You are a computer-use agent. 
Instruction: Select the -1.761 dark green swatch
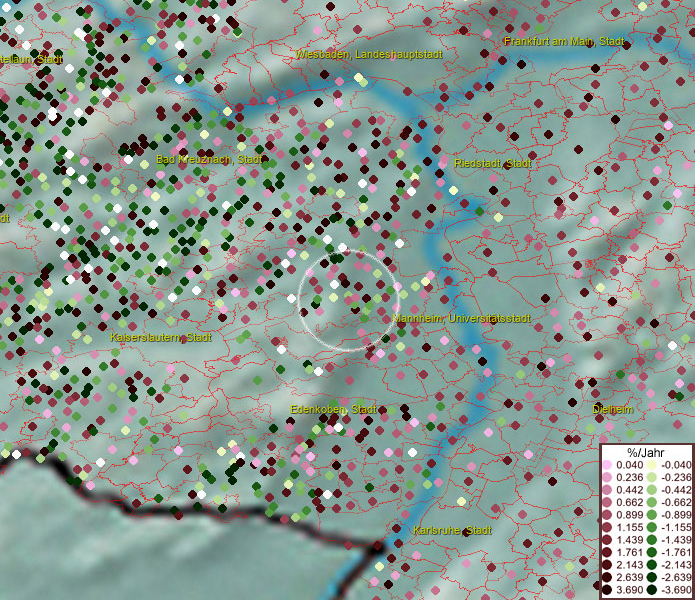coord(652,552)
